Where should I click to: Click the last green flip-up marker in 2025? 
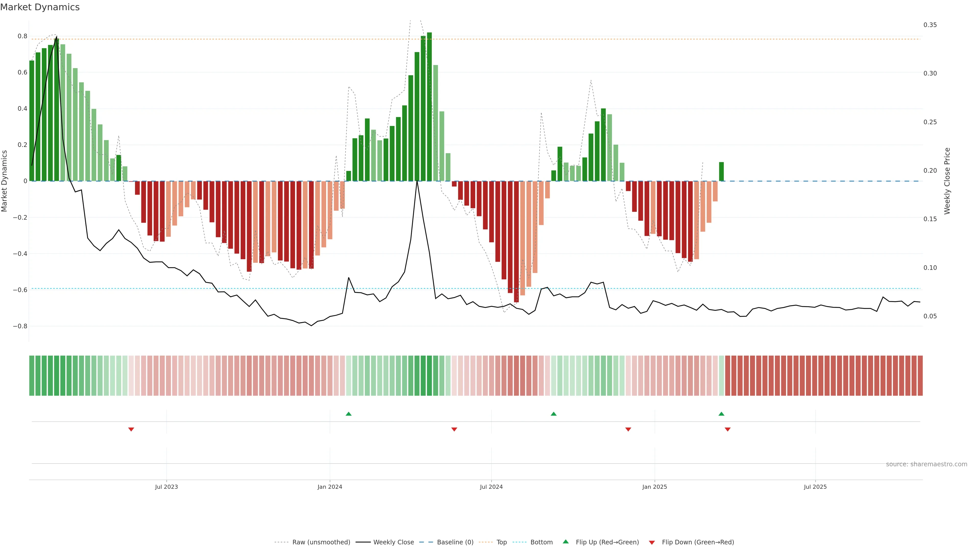721,414
